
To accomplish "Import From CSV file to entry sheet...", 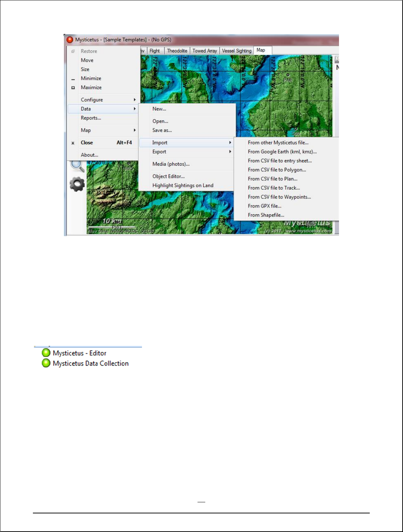I will coord(286,161).
